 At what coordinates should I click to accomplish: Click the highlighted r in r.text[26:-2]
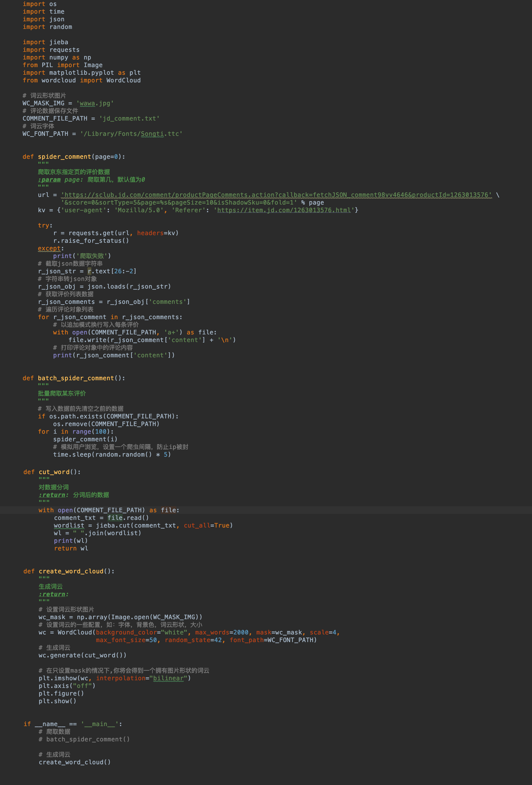point(89,271)
